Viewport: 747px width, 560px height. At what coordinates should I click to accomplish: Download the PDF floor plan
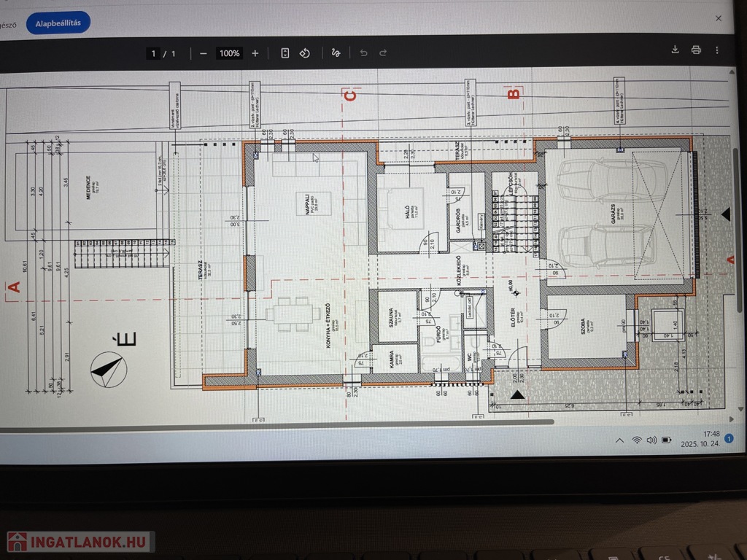(x=675, y=50)
